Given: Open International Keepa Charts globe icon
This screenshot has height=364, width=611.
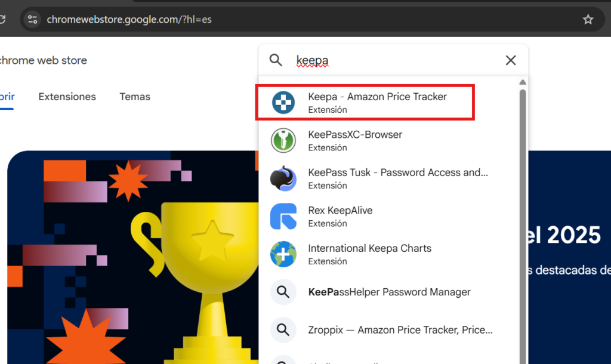Looking at the screenshot, I should click(283, 254).
